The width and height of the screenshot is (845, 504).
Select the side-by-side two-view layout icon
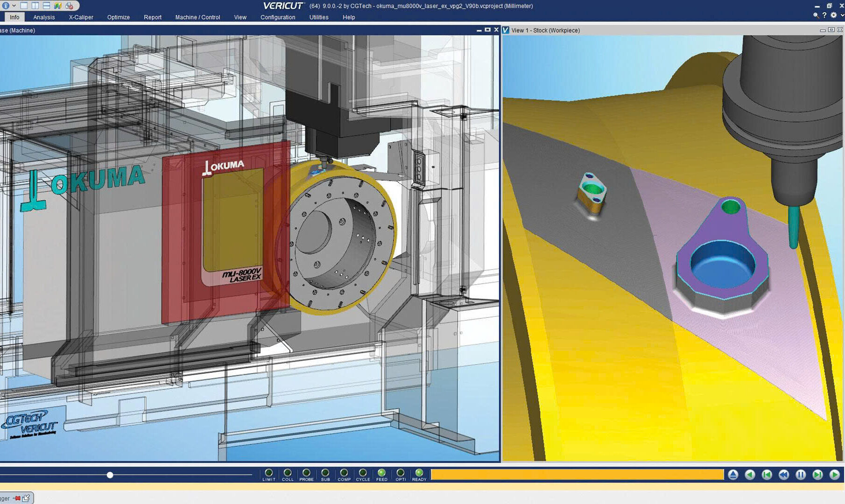coord(35,6)
